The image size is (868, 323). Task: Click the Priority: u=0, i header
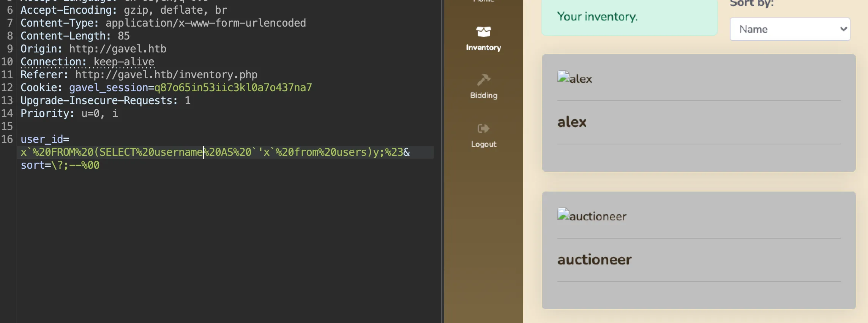click(x=69, y=113)
